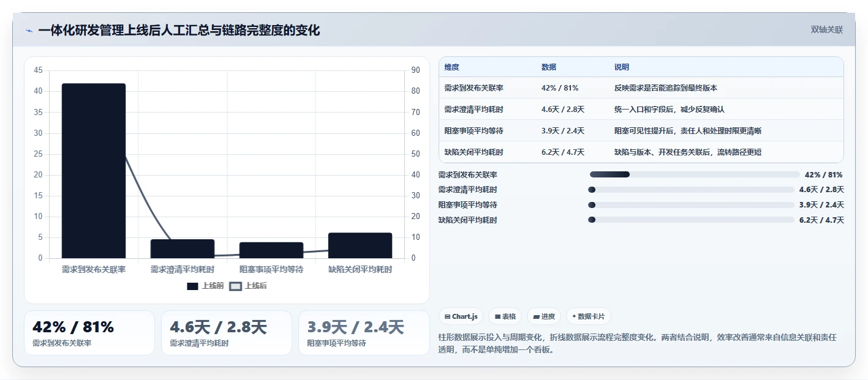Click description 反映需求是否能追踪到最终版本
The width and height of the screenshot is (868, 380).
[666, 88]
